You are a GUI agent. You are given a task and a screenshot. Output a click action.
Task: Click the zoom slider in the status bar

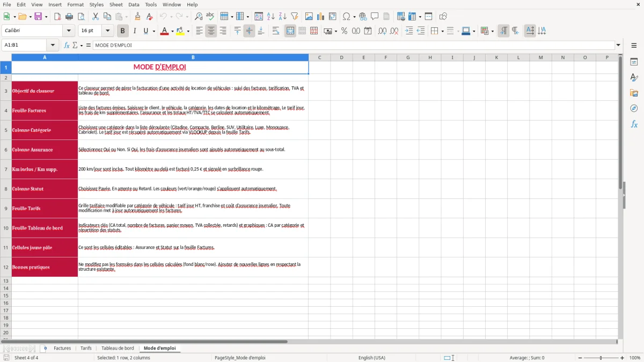pyautogui.click(x=601, y=358)
